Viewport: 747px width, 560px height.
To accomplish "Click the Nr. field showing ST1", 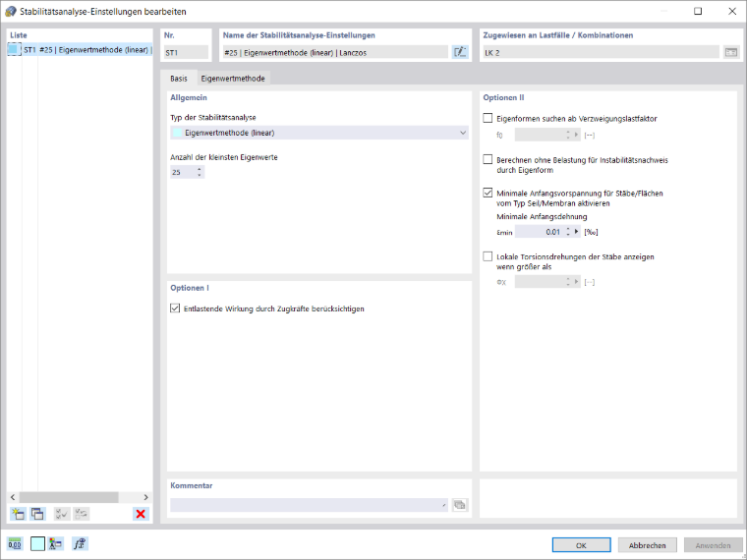I will coord(187,52).
